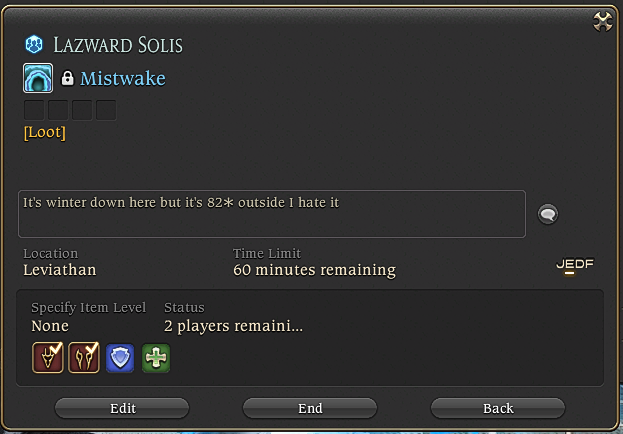Click Edit to modify the recruitment

122,408
